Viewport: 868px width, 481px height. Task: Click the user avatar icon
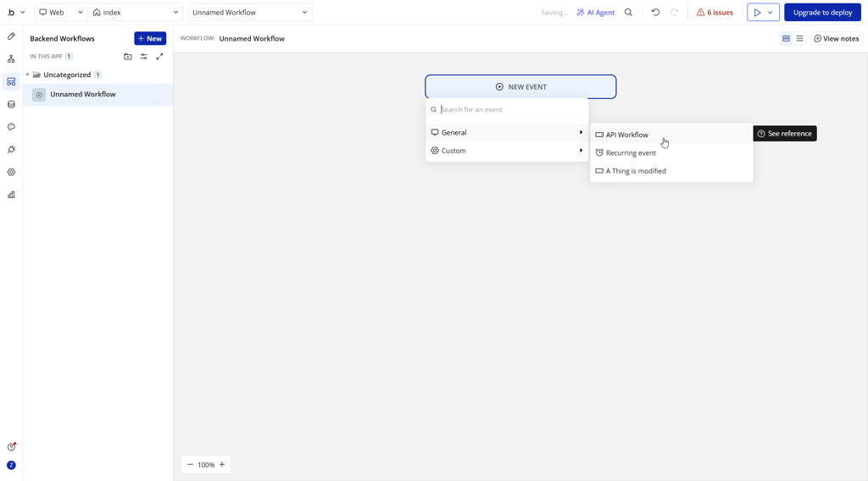click(11, 465)
